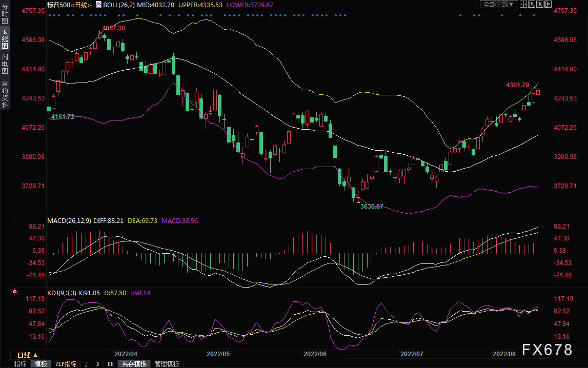Click the UPPER:4335.53 value
The image size is (588, 368).
coord(200,5)
